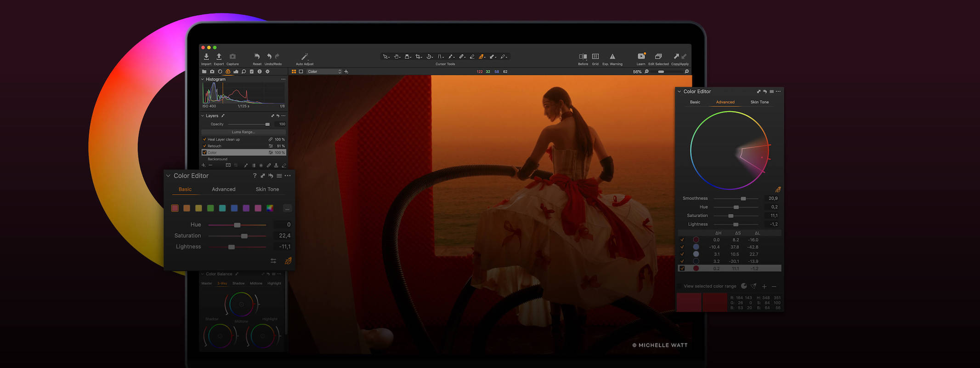Image resolution: width=980 pixels, height=368 pixels.
Task: Switch to Skin Tone tab in right Color Editor
Action: pos(759,102)
